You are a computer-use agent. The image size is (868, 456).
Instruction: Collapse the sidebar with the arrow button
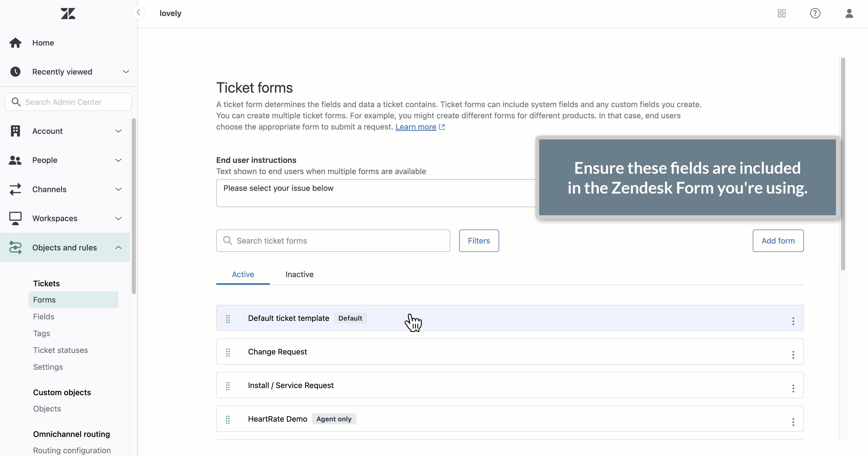tap(138, 13)
